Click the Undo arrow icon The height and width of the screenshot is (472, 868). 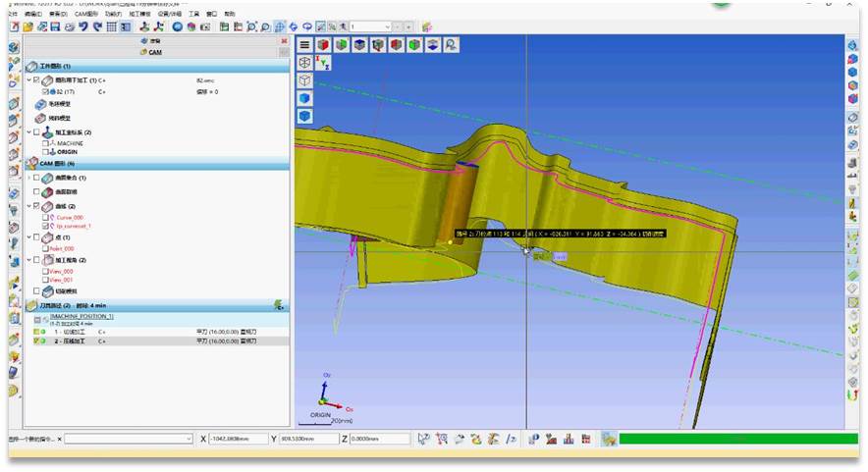coord(83,26)
